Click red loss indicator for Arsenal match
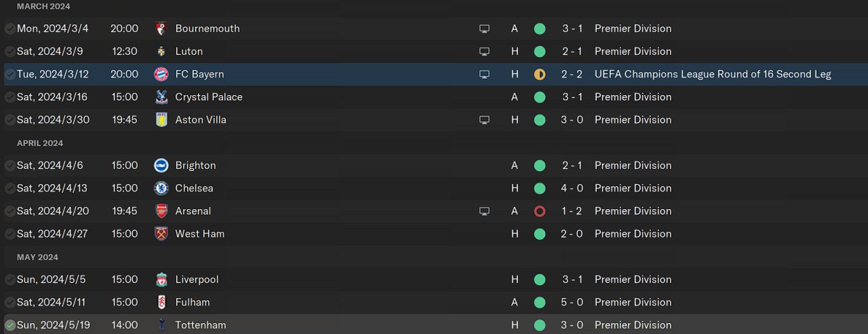 540,211
